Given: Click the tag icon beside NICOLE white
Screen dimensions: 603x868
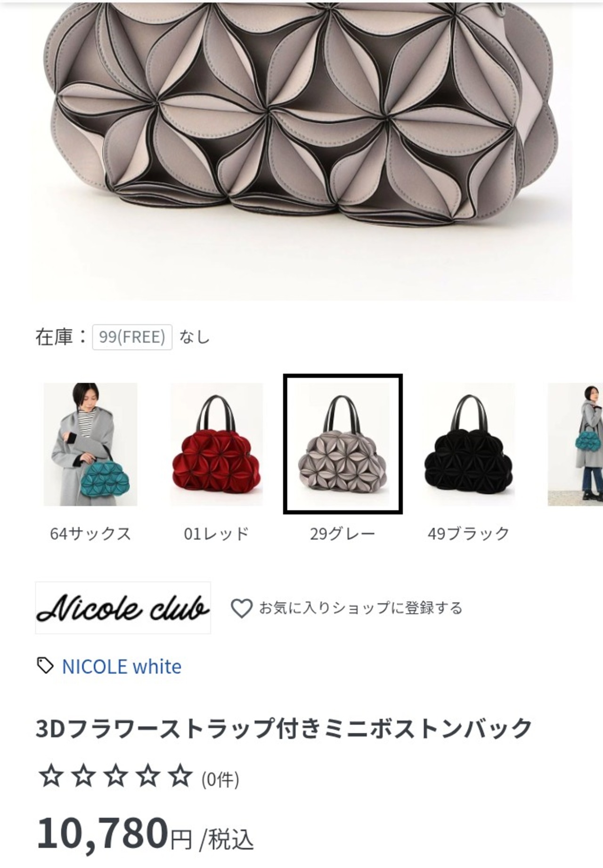Looking at the screenshot, I should click(45, 666).
